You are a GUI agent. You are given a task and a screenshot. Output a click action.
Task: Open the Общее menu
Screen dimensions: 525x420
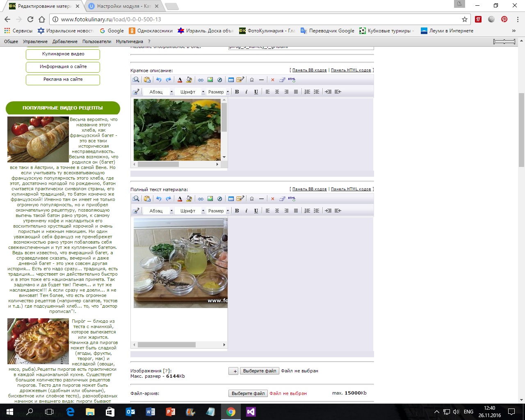tap(11, 41)
